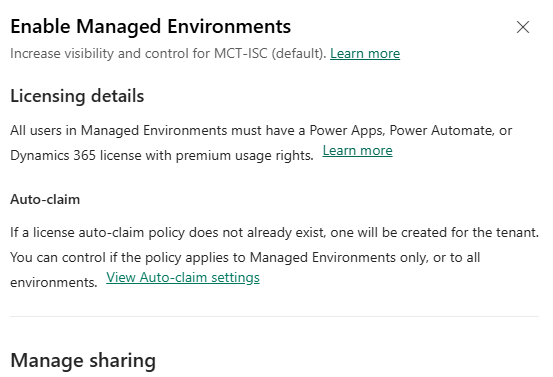Click the premium usage rights phrase
Screen dimensions: 553x377
245,156
